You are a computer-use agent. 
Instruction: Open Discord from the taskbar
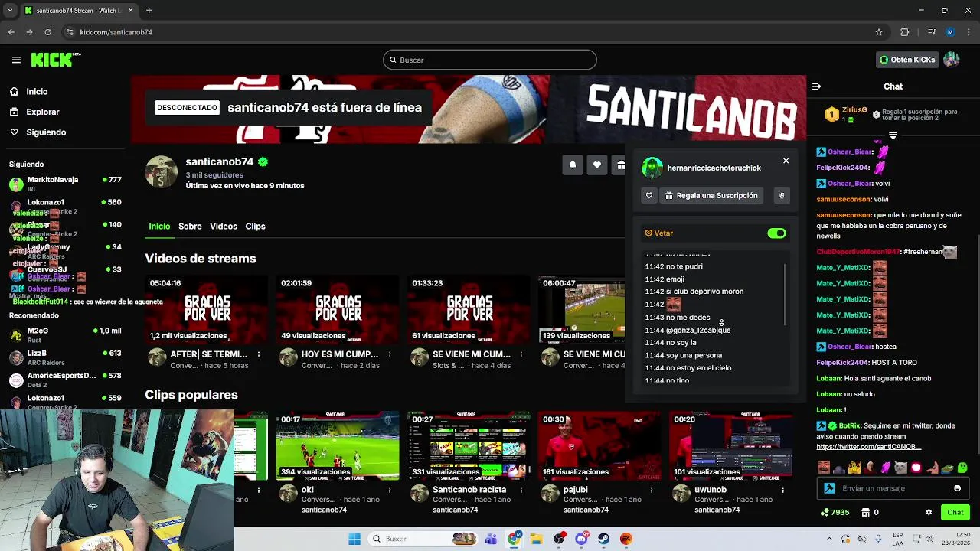pos(581,539)
